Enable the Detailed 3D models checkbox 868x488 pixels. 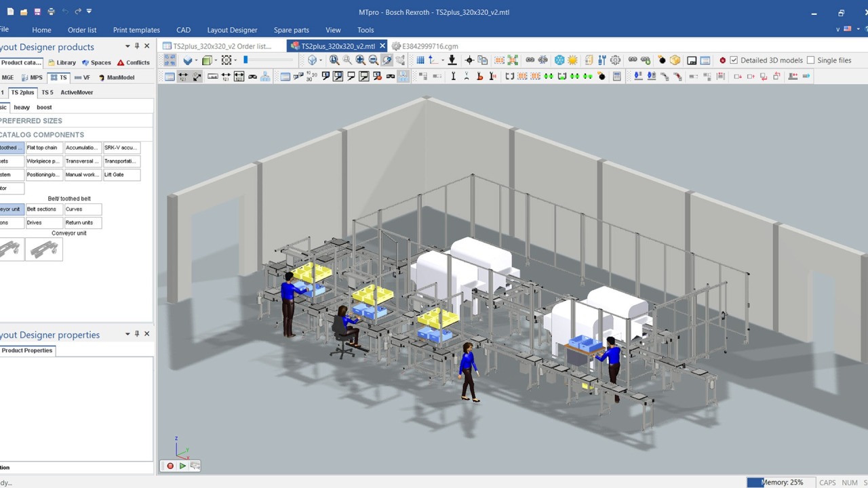click(734, 60)
